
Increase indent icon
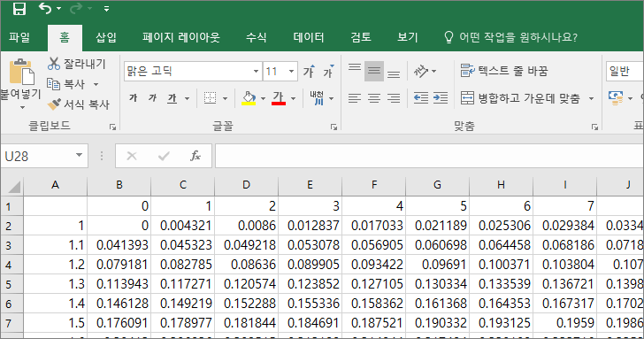click(x=441, y=97)
